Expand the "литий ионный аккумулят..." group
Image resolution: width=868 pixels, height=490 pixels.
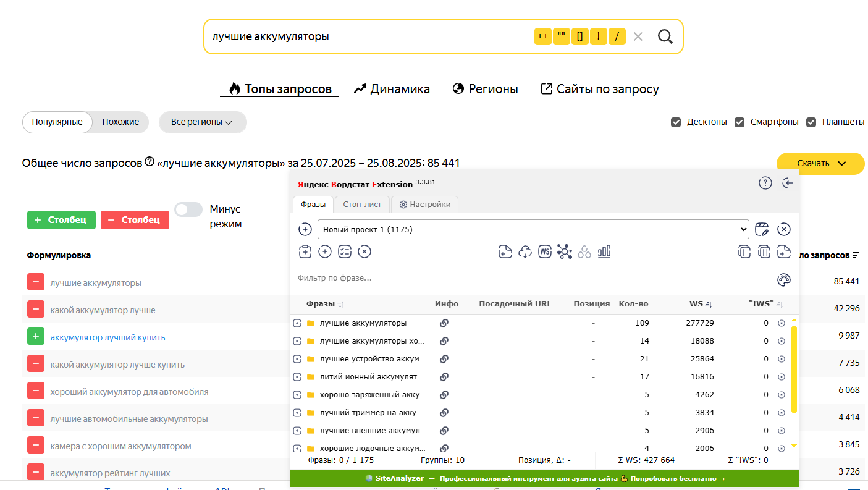tap(297, 376)
